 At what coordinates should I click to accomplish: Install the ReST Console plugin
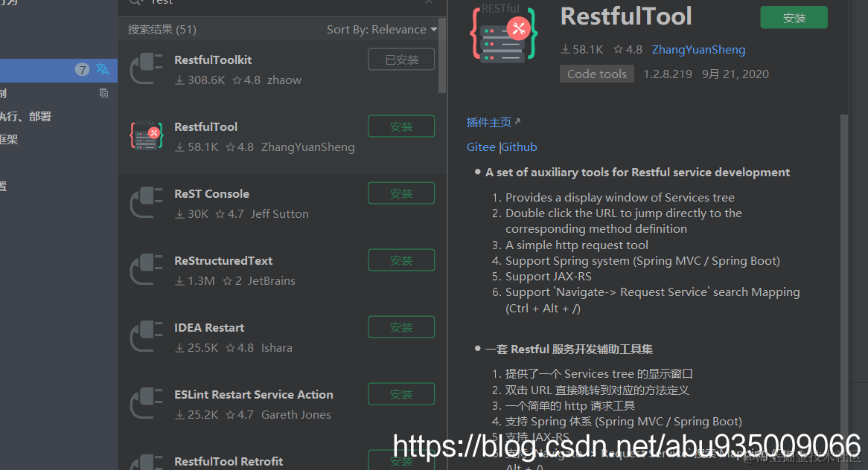[401, 193]
